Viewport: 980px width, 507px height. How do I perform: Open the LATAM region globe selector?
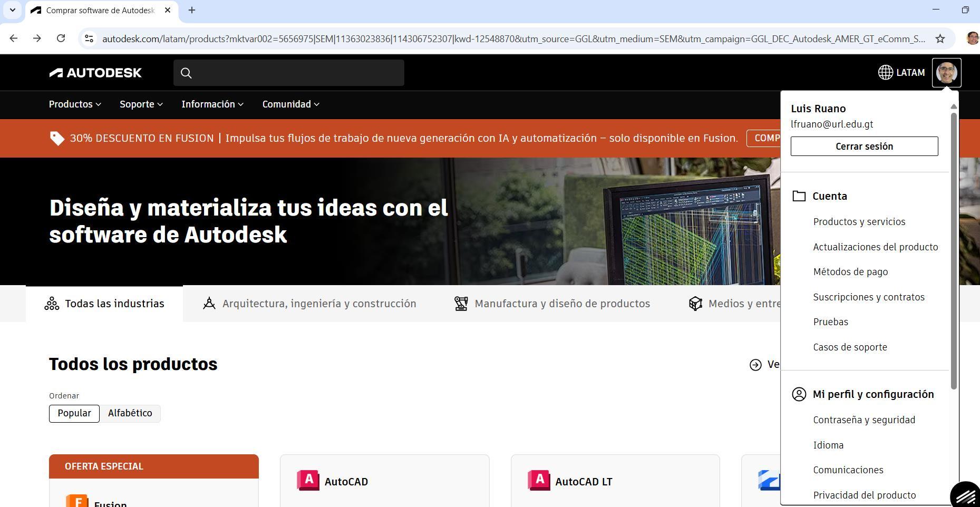(901, 73)
